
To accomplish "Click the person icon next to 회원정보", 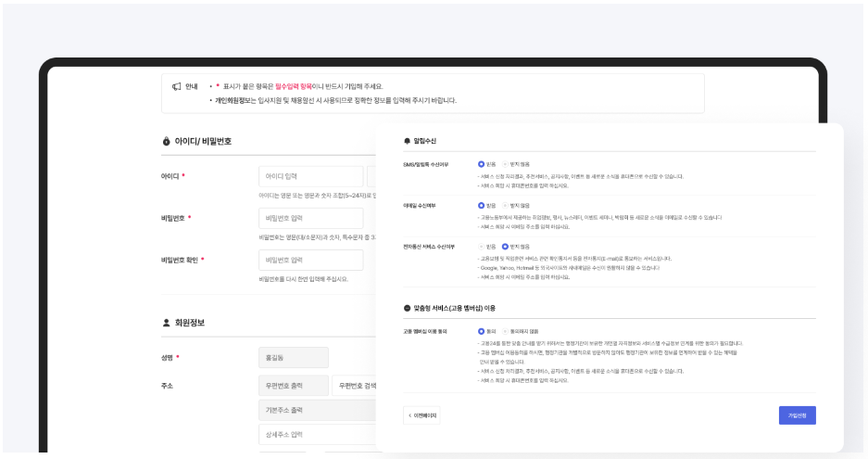I will (x=166, y=323).
